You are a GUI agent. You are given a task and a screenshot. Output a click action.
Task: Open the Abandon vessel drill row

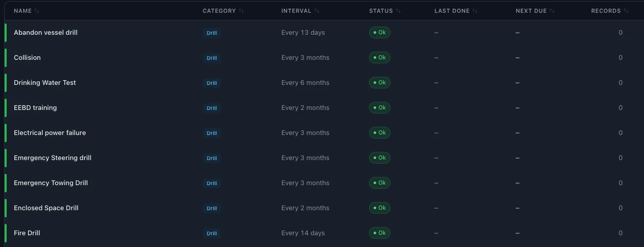pyautogui.click(x=324, y=33)
